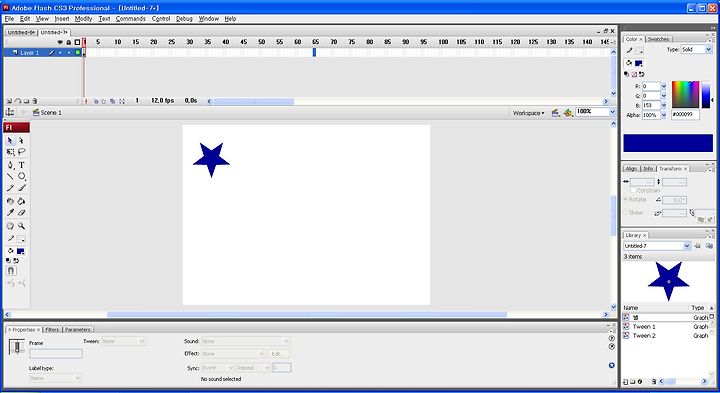Select the Line tool
The image size is (720, 393).
(x=10, y=176)
